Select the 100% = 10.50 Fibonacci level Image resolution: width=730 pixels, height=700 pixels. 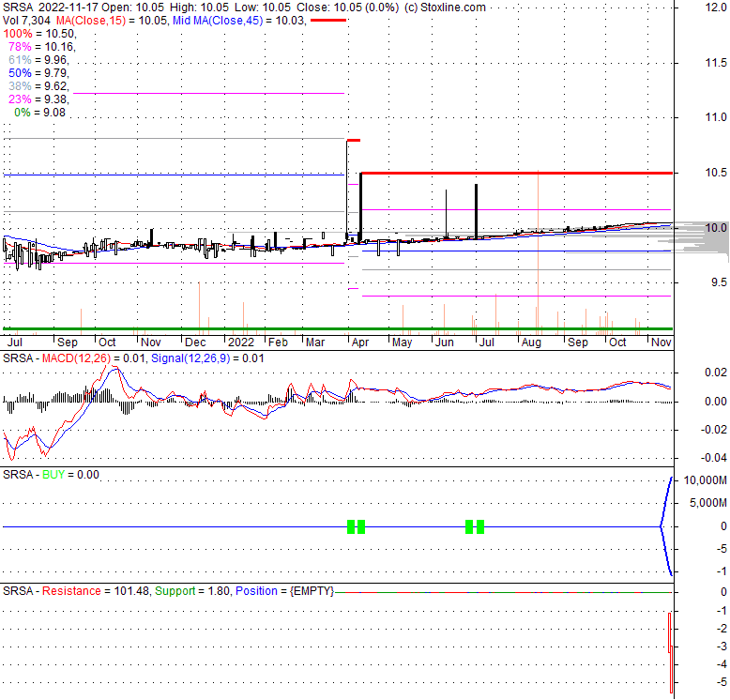coord(39,34)
